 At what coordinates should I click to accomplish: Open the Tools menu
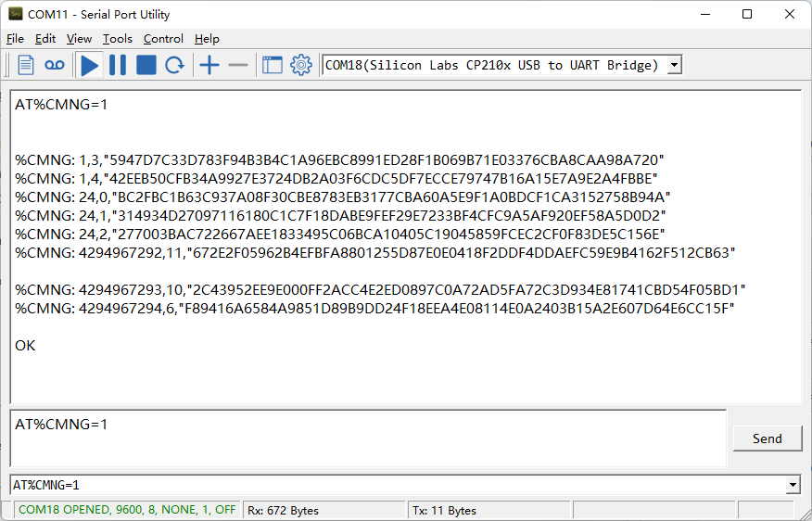pos(118,39)
